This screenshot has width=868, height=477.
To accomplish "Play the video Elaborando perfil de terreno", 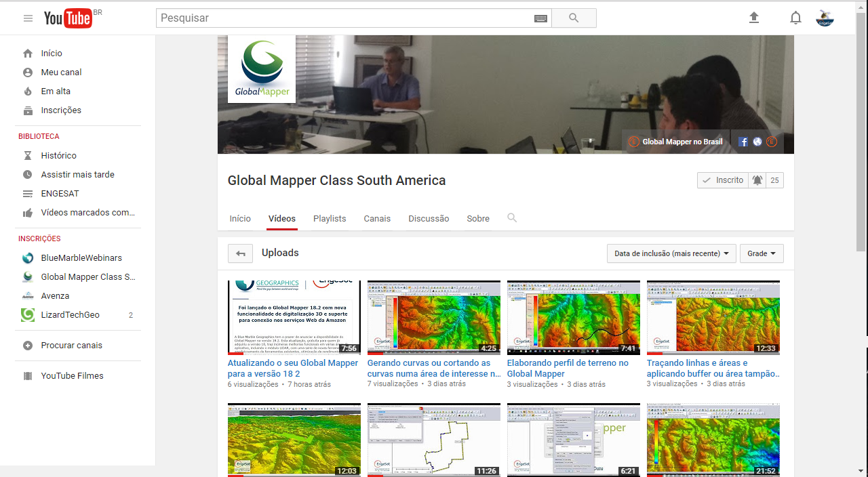I will [x=573, y=316].
